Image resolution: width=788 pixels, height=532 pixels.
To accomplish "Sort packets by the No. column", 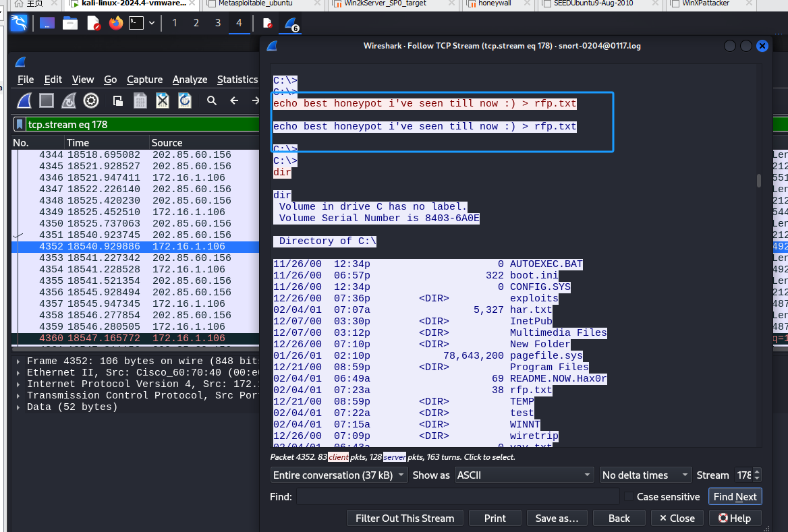I will [38, 143].
